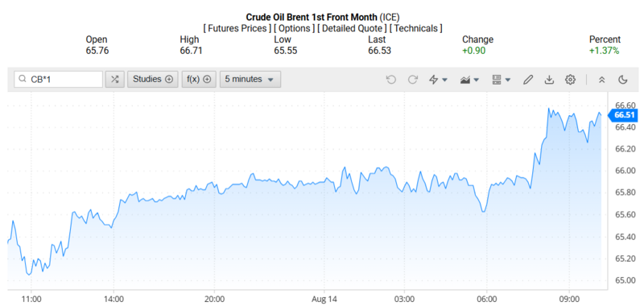644x306 pixels.
Task: Click the f(x) expression button
Action: coord(199,79)
